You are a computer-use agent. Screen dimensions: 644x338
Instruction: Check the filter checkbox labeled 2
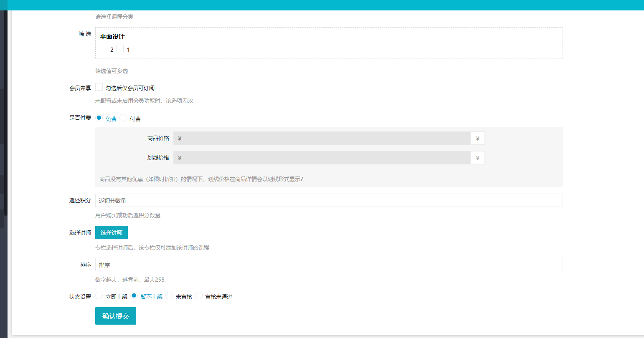pyautogui.click(x=104, y=48)
